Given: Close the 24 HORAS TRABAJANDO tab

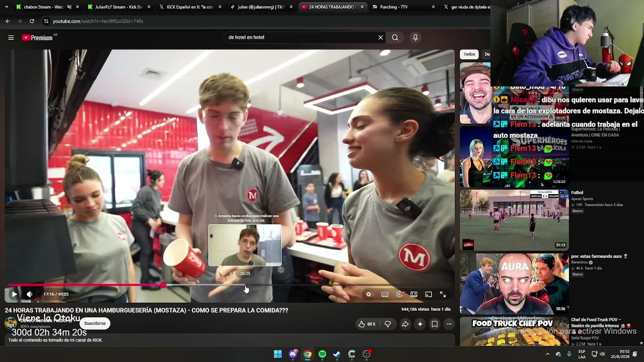Looking at the screenshot, I should click(x=362, y=7).
